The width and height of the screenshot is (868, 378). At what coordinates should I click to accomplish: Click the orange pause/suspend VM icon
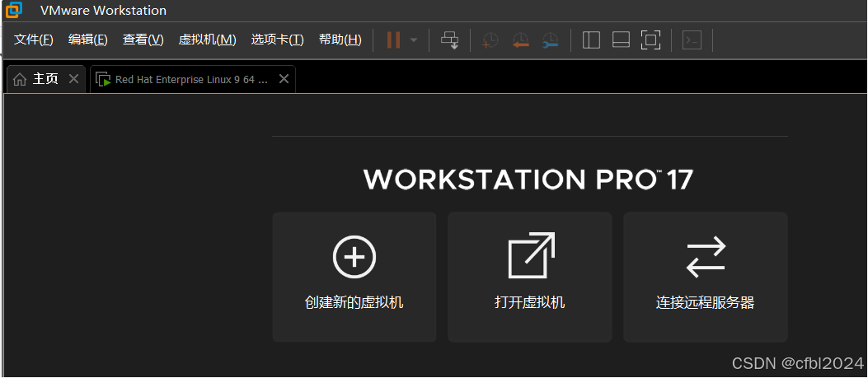click(x=393, y=40)
